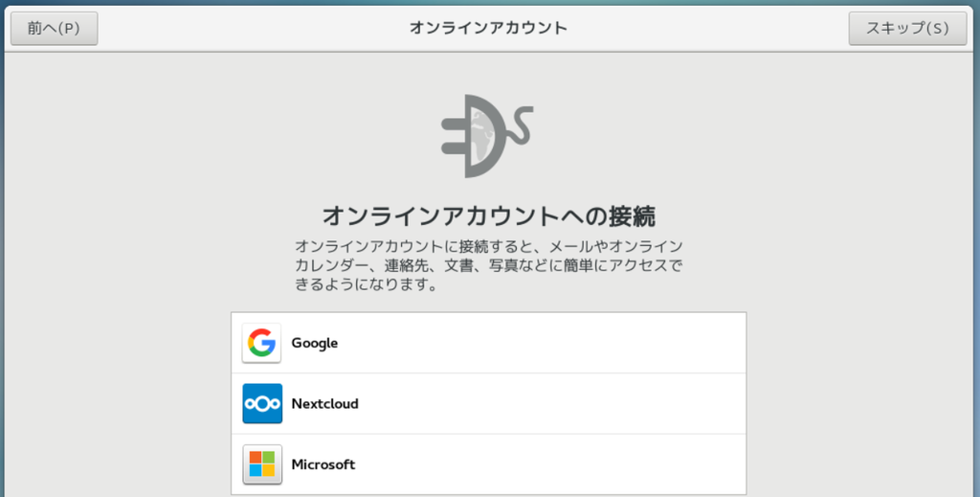980x497 pixels.
Task: Click the オンラインアカウントへの接続 heading
Action: 488,215
